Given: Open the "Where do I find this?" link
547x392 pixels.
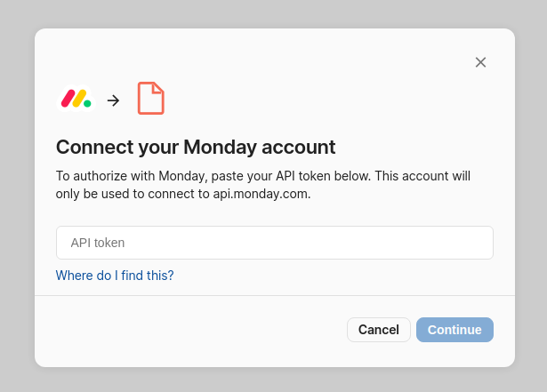Looking at the screenshot, I should (115, 276).
